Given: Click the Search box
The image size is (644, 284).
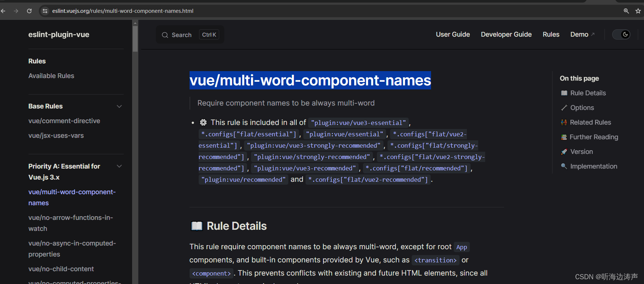Looking at the screenshot, I should pyautogui.click(x=190, y=35).
